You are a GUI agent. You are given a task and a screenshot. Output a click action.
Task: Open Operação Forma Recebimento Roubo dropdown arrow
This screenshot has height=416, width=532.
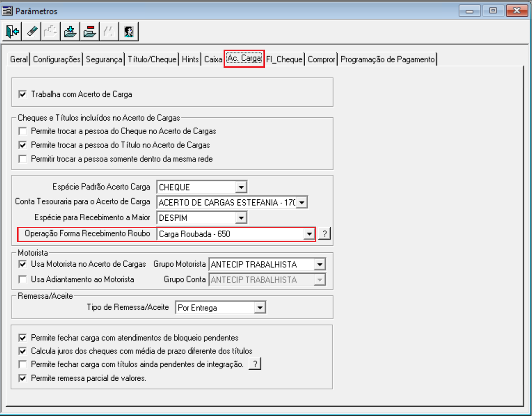309,234
